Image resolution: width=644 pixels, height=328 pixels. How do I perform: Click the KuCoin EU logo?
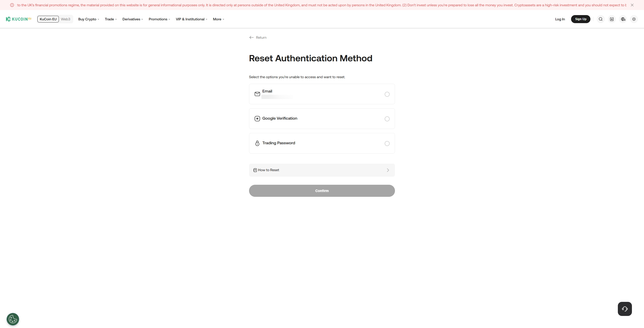(x=19, y=19)
